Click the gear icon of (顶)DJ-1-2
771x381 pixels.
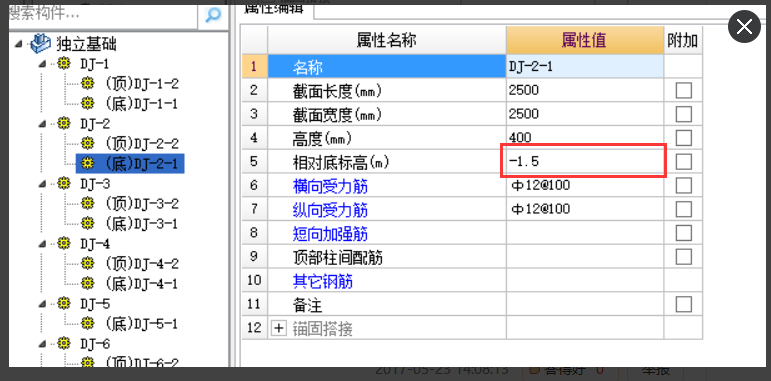tap(88, 84)
